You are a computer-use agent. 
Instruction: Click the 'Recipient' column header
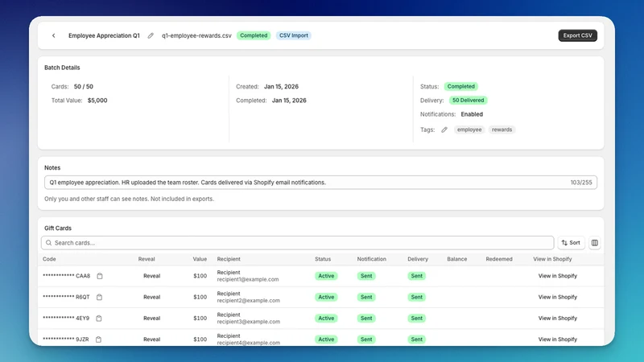[x=229, y=259]
